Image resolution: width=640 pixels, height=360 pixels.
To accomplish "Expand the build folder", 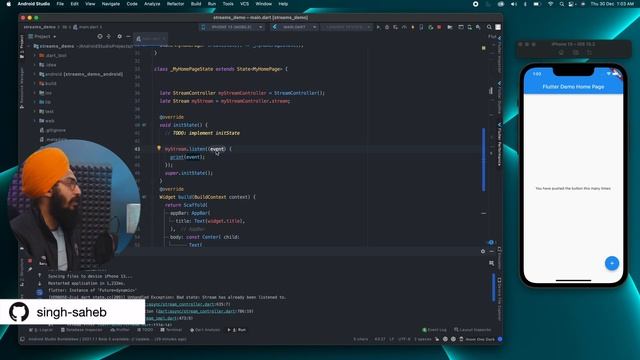I will 35,83.
